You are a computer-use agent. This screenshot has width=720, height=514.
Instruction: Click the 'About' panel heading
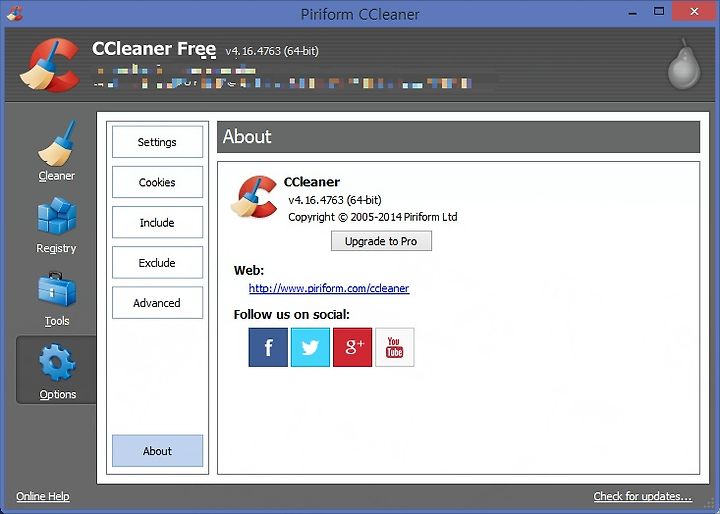(x=247, y=136)
